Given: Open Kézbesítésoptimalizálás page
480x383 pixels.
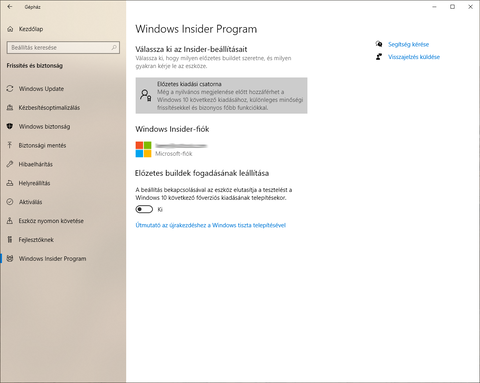Looking at the screenshot, I should click(63, 108).
